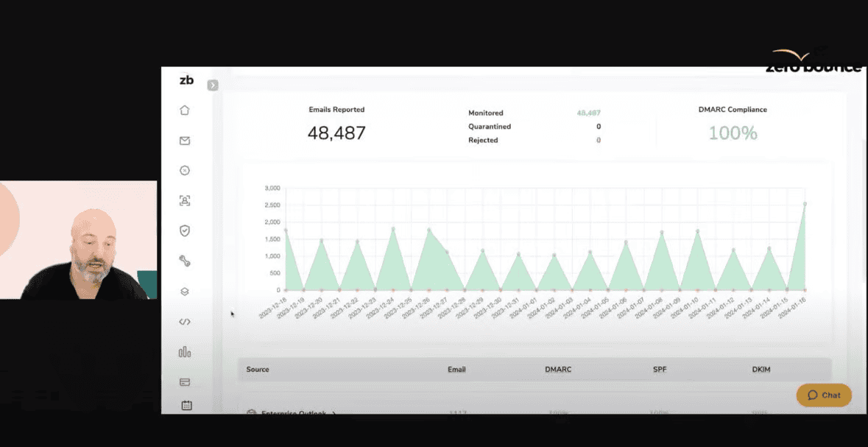Click the Home icon in the sidebar
The height and width of the screenshot is (447, 868).
pos(185,110)
